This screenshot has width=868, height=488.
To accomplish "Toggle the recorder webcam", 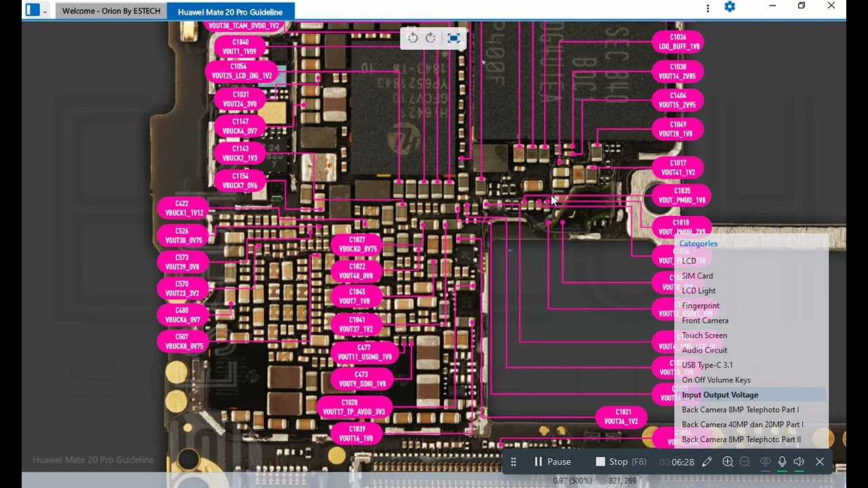I will click(x=765, y=462).
